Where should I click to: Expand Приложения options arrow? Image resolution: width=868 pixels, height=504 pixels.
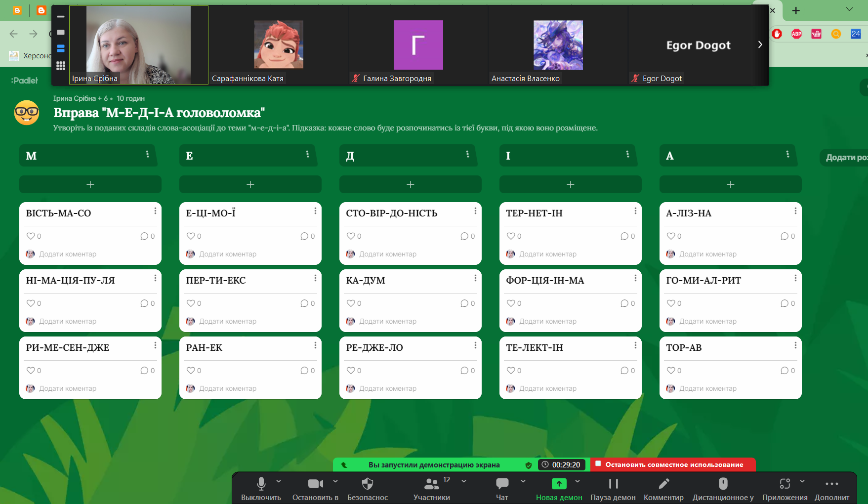[x=802, y=481]
